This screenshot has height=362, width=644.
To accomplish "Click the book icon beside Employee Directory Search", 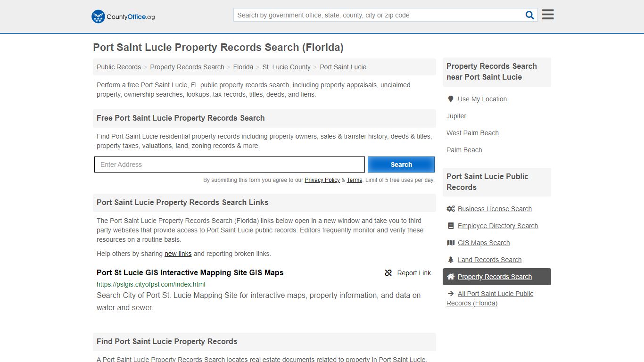I will pyautogui.click(x=451, y=225).
